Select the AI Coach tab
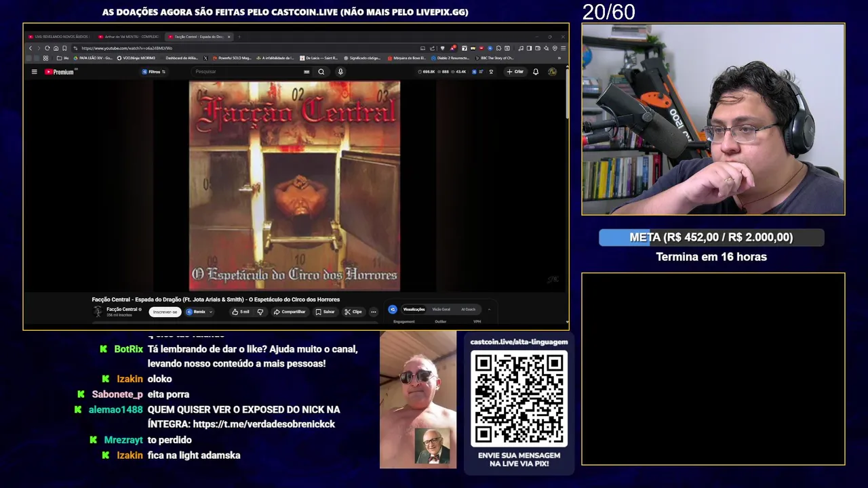 (x=468, y=309)
